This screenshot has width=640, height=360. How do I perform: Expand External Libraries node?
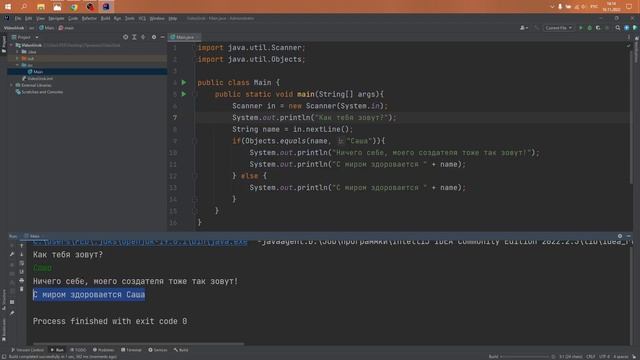pyautogui.click(x=12, y=85)
